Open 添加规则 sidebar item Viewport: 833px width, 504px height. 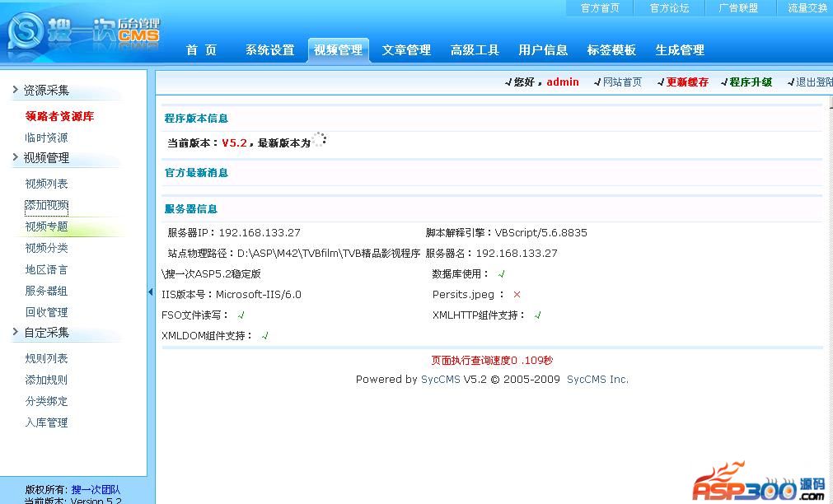[46, 380]
